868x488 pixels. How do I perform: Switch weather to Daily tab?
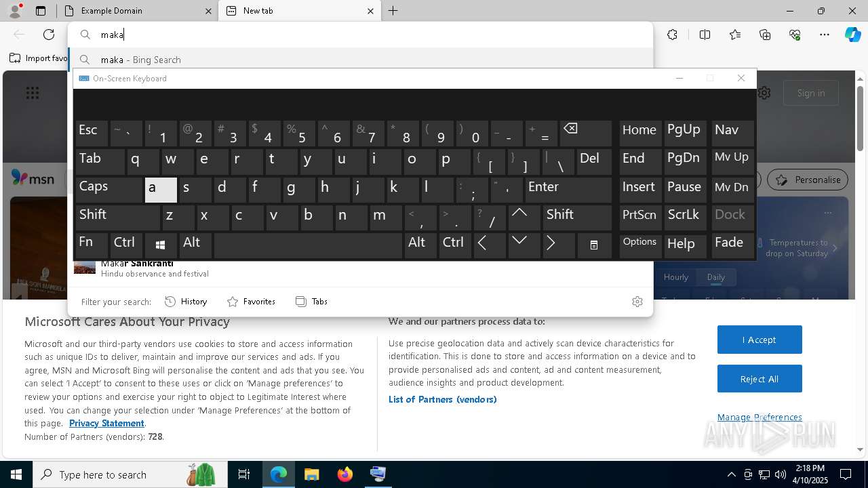coord(716,277)
